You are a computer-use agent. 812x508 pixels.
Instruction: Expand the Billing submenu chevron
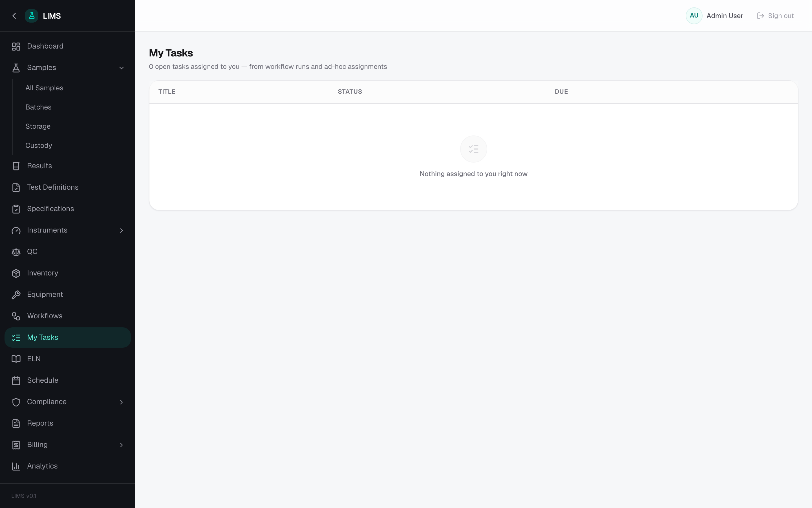pyautogui.click(x=122, y=445)
